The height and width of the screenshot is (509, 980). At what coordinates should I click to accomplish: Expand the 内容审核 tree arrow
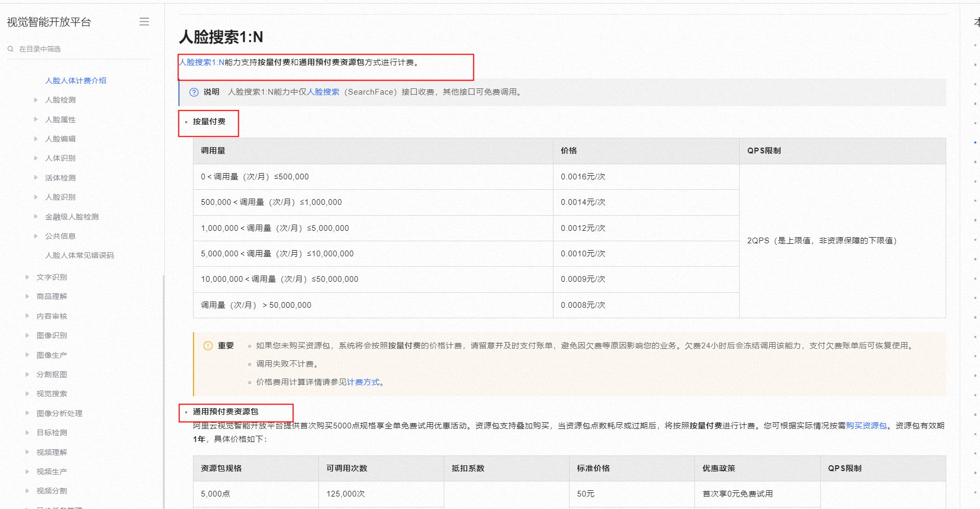tap(27, 316)
